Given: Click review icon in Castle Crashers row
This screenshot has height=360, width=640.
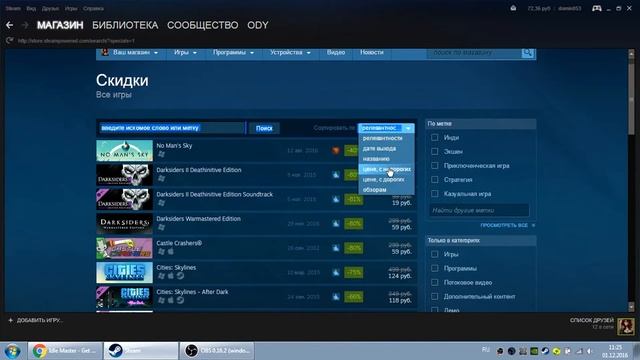Looking at the screenshot, I should (336, 248).
